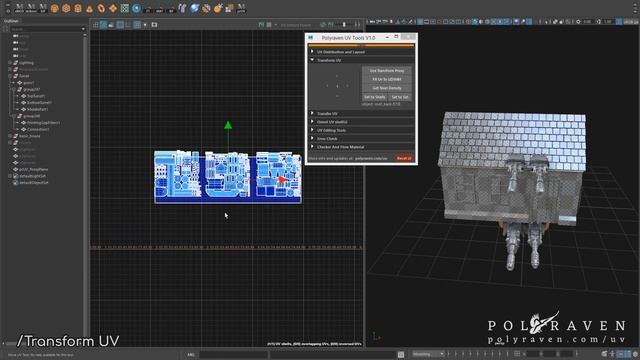
Task: Click the orange cubes shelf icon
Action: tap(229, 8)
